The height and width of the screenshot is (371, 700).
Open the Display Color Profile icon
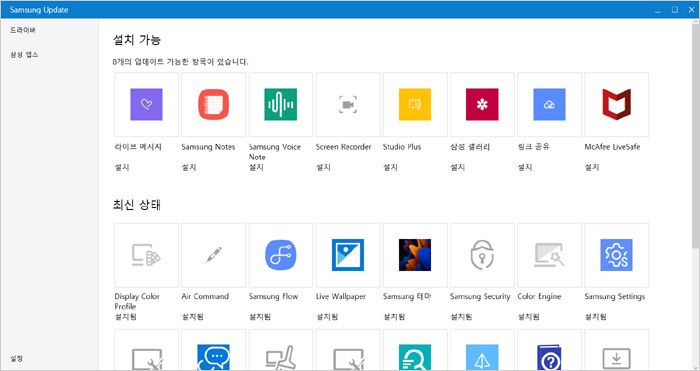[x=146, y=255]
